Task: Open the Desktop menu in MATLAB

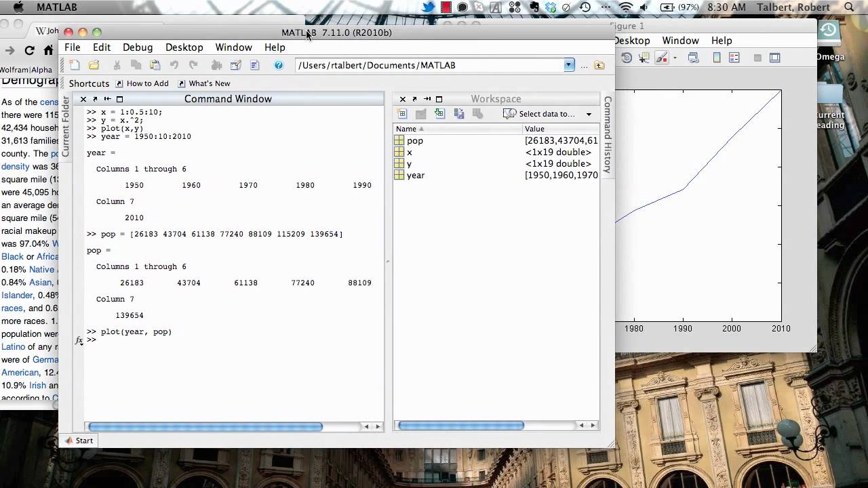Action: 184,47
